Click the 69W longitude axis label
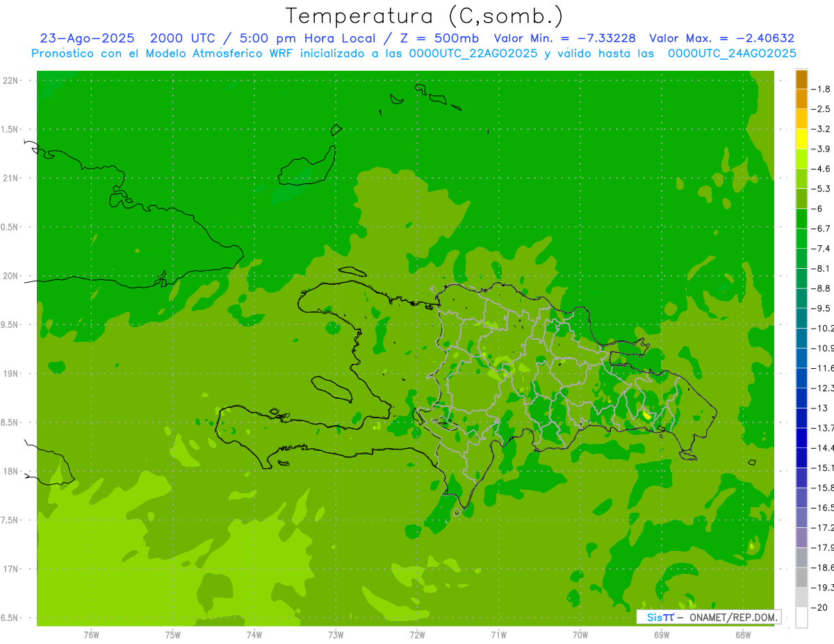 [661, 634]
